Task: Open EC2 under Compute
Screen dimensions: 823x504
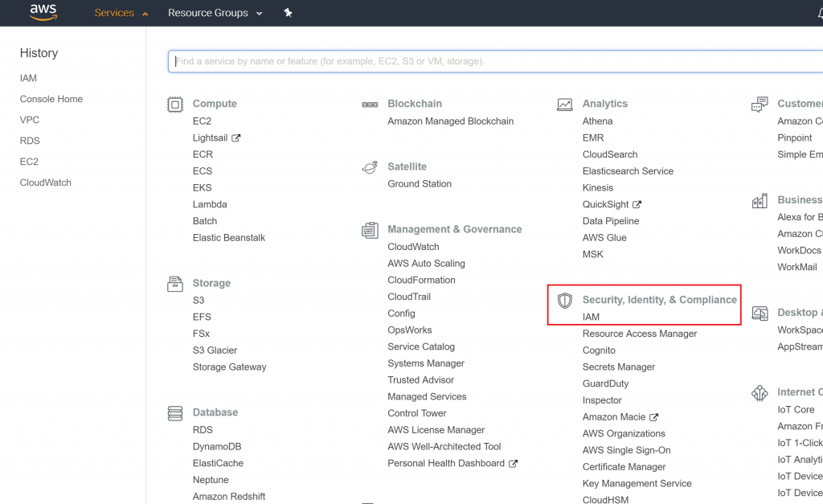Action: (202, 121)
